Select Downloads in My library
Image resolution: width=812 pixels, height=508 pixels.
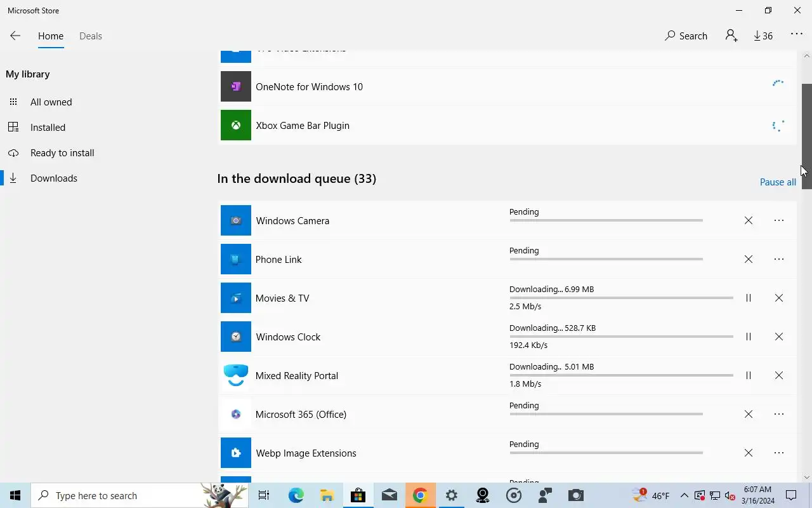click(x=54, y=178)
